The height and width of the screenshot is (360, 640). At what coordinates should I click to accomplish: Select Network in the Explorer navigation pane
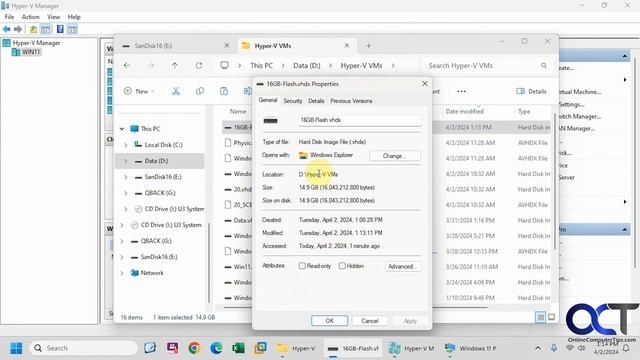coord(152,273)
